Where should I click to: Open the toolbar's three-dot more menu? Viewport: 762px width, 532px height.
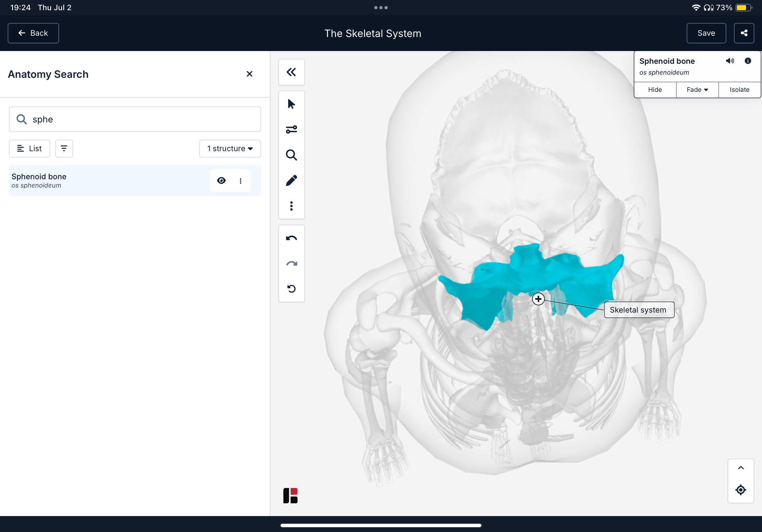[x=291, y=206]
